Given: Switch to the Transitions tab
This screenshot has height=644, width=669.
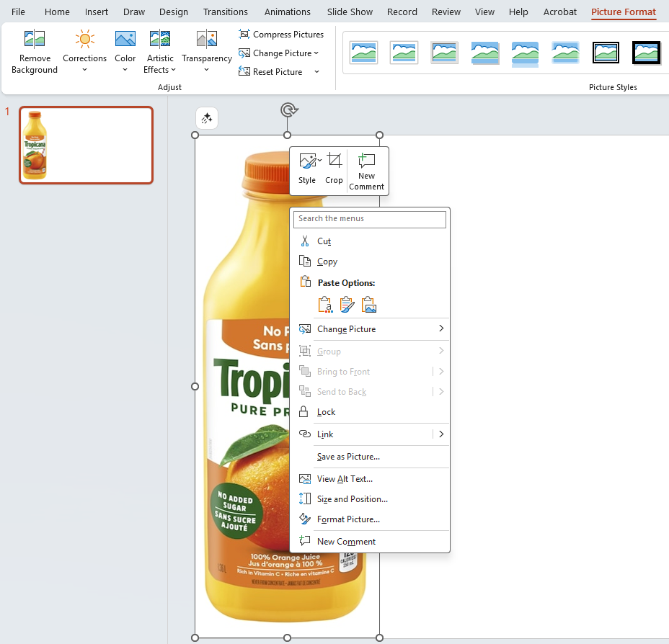Looking at the screenshot, I should (225, 12).
